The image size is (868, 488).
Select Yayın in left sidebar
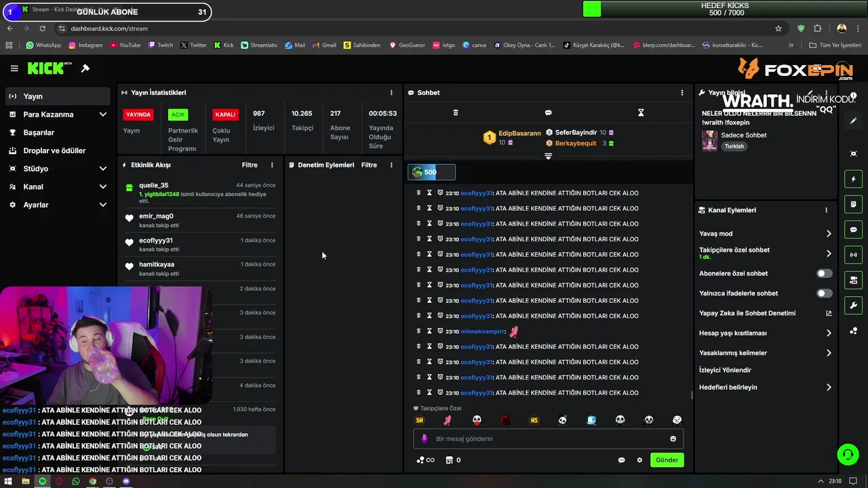(x=58, y=96)
